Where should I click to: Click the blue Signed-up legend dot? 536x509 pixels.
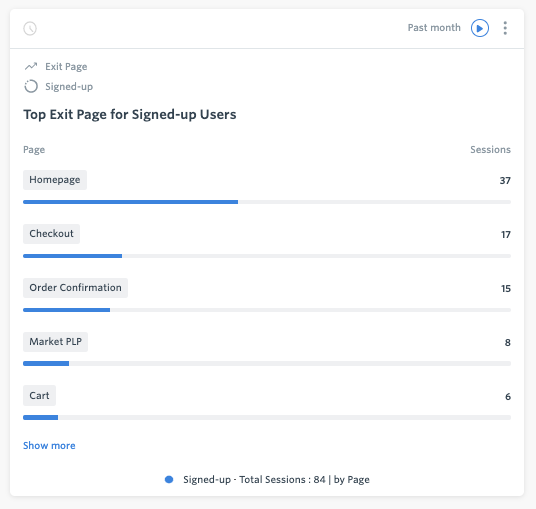169,480
